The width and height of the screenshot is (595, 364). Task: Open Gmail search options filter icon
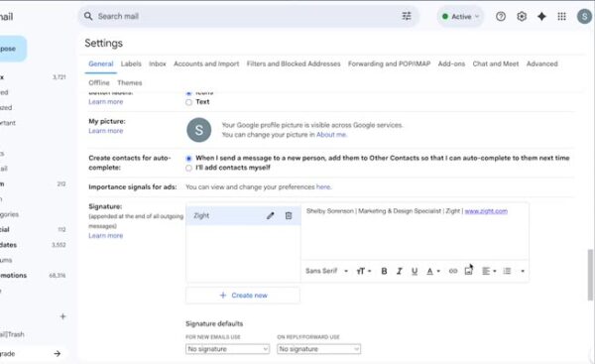[x=407, y=16]
